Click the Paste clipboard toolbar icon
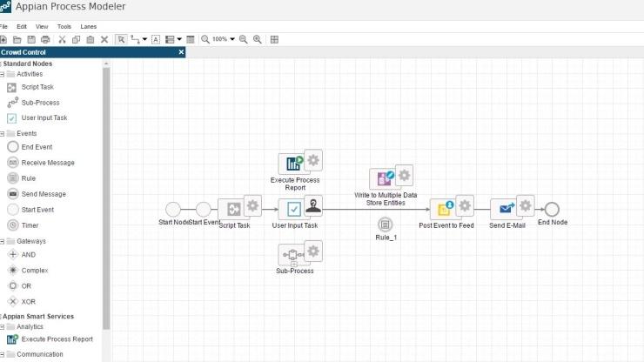The width and height of the screenshot is (644, 362). (x=91, y=39)
